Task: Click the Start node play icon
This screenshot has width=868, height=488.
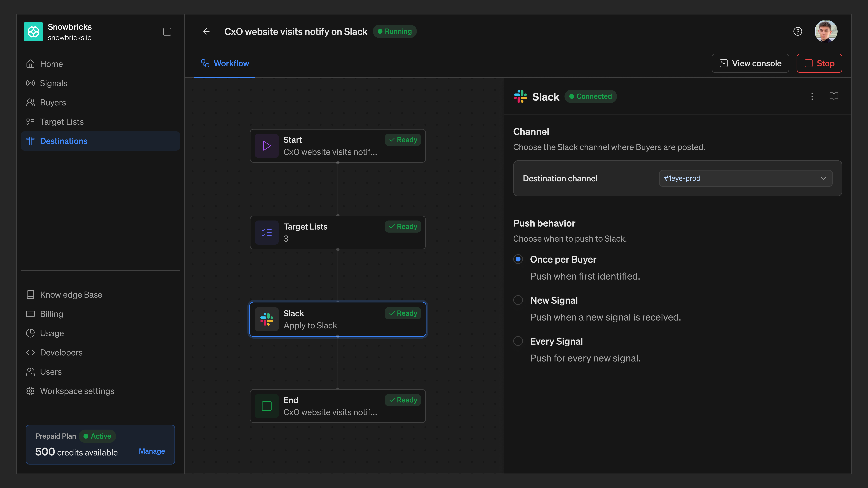Action: 267,146
